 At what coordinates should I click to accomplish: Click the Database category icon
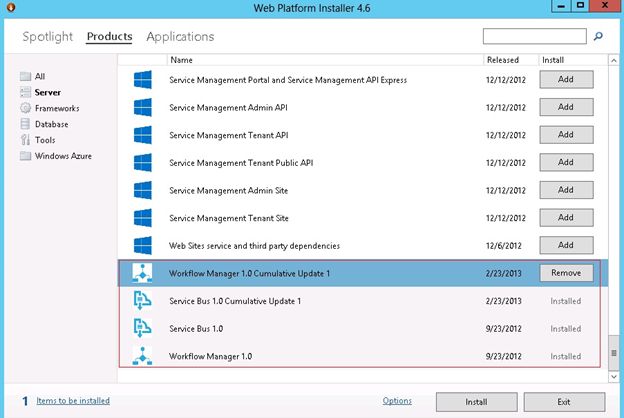25,124
